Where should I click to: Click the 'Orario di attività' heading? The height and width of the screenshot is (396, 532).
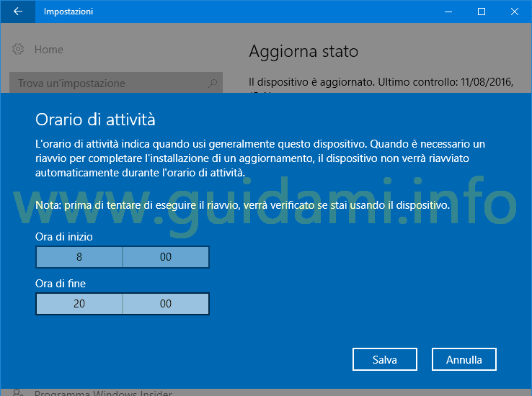tap(95, 120)
